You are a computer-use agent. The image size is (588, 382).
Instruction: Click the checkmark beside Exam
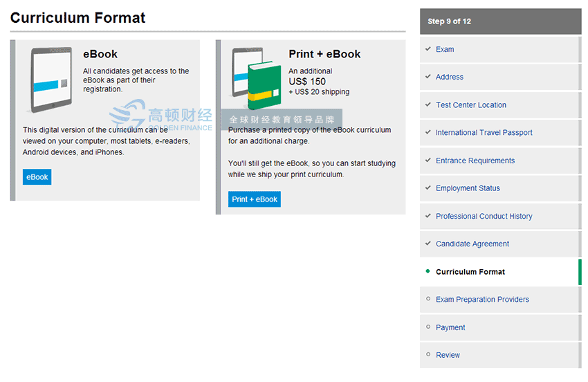point(428,49)
